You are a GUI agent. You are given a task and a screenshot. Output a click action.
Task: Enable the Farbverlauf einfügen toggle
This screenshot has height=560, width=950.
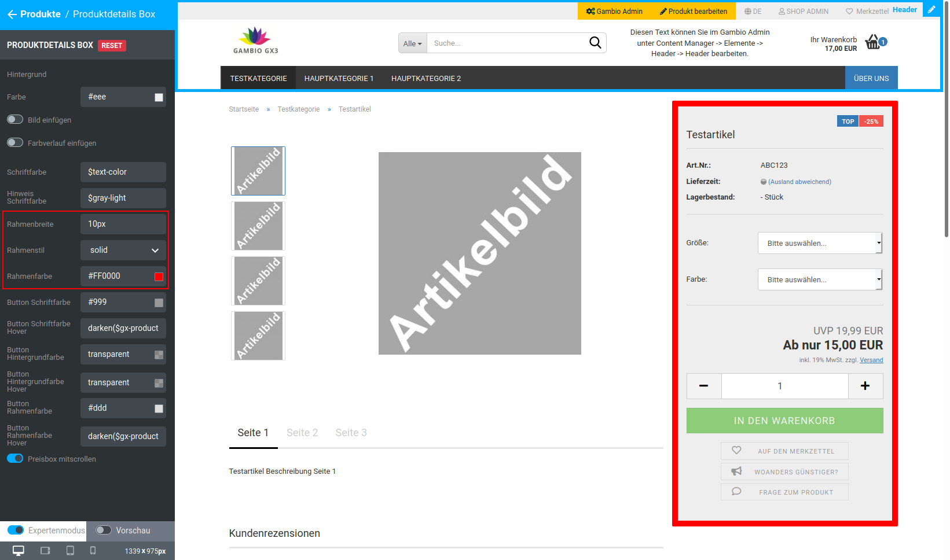tap(14, 142)
